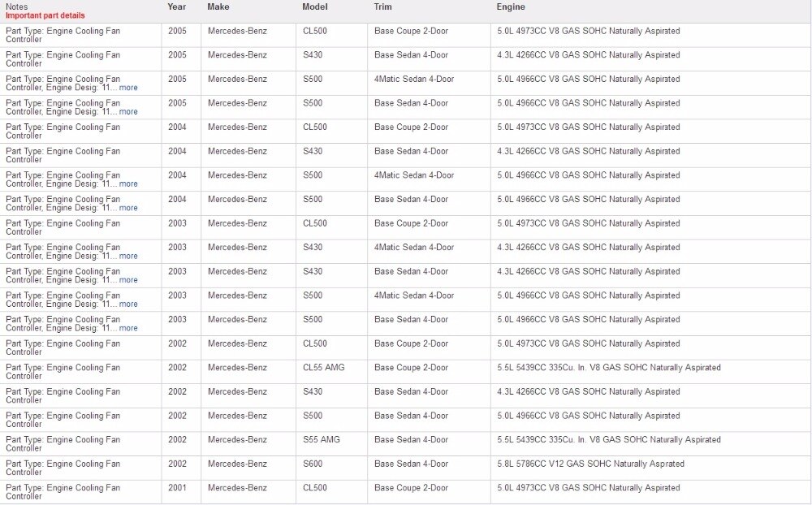
Task: Select the 4.3L 4266CC engine cell for 2002 S430
Action: click(x=588, y=391)
